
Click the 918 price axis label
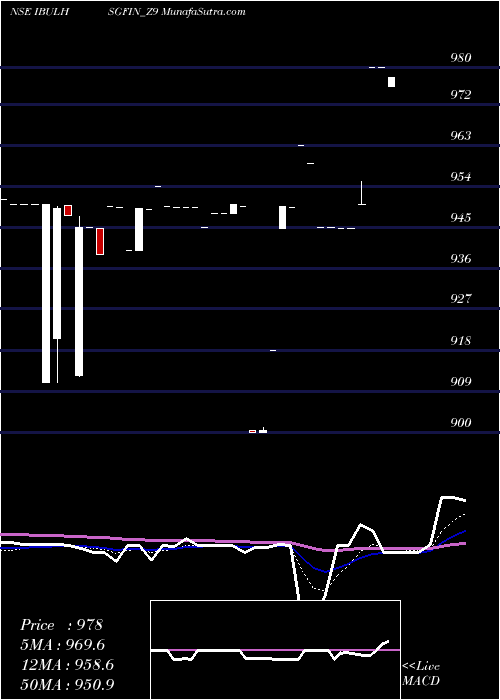click(x=461, y=341)
